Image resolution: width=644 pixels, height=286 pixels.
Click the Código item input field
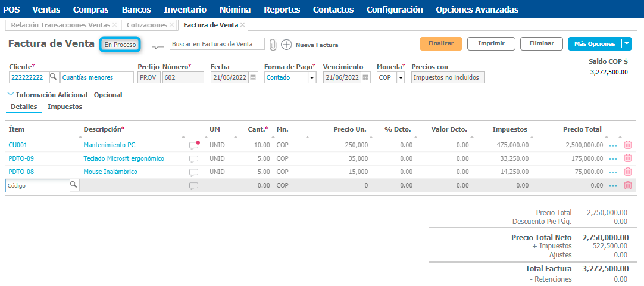[x=37, y=186]
